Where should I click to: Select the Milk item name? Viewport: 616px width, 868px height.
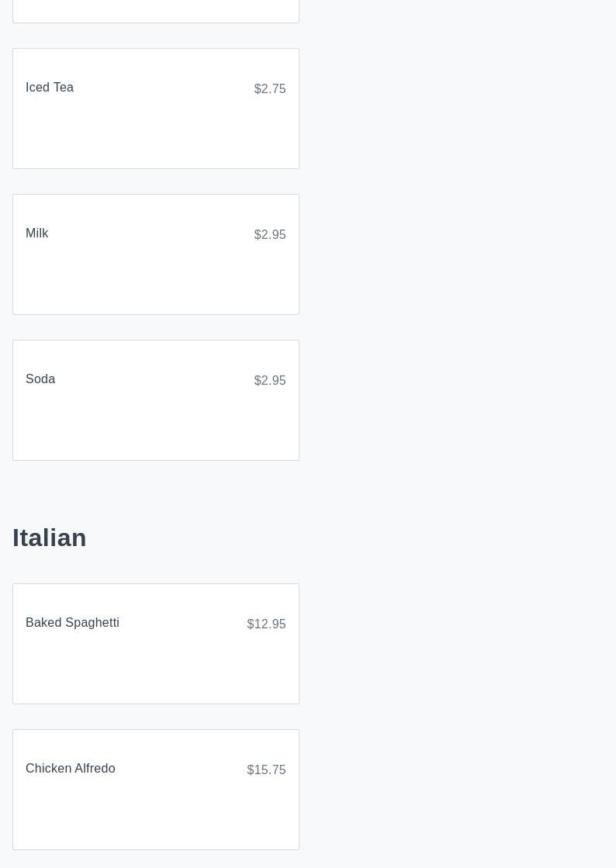click(x=37, y=233)
